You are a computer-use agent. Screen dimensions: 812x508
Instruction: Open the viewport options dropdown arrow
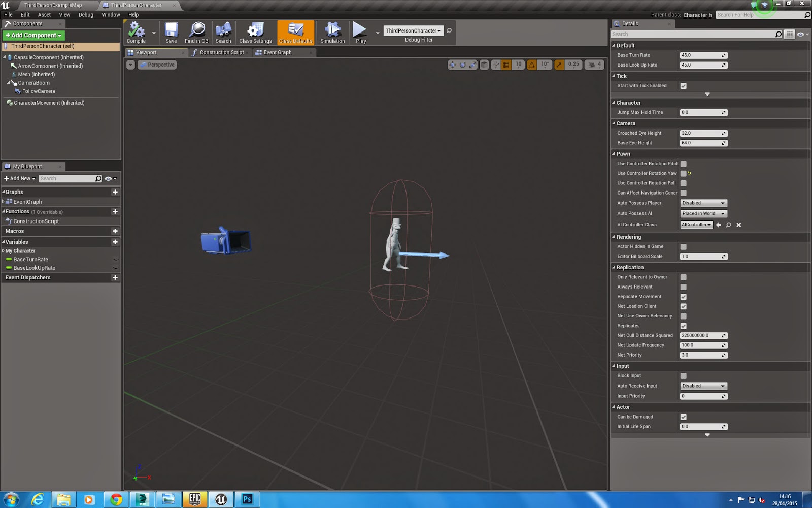130,65
